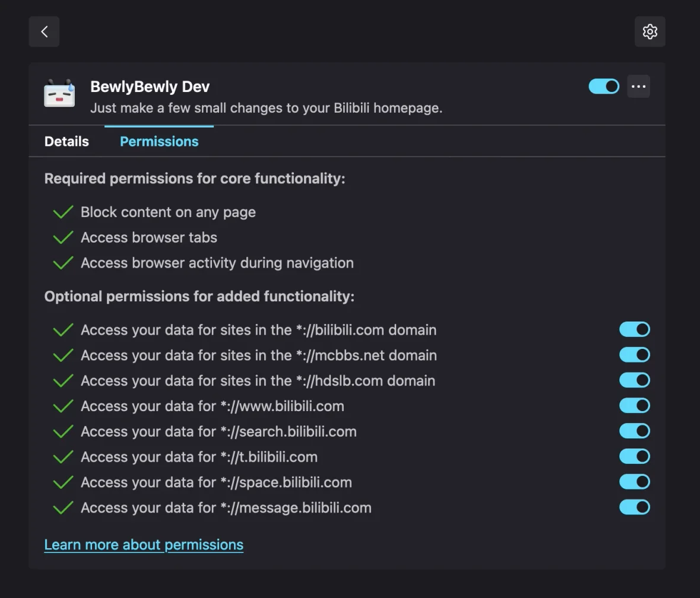This screenshot has width=700, height=598.
Task: Click checkmark beside *://mcbbs.net domain row
Action: coord(63,355)
